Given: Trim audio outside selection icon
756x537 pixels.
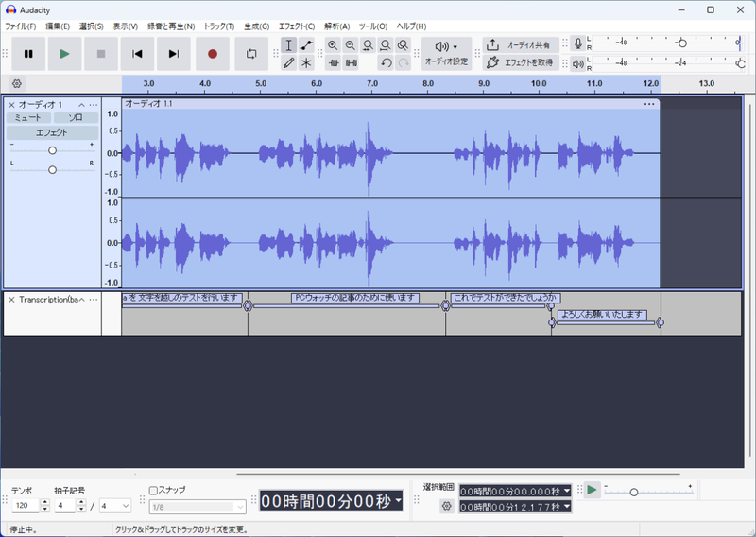Looking at the screenshot, I should pyautogui.click(x=333, y=62).
